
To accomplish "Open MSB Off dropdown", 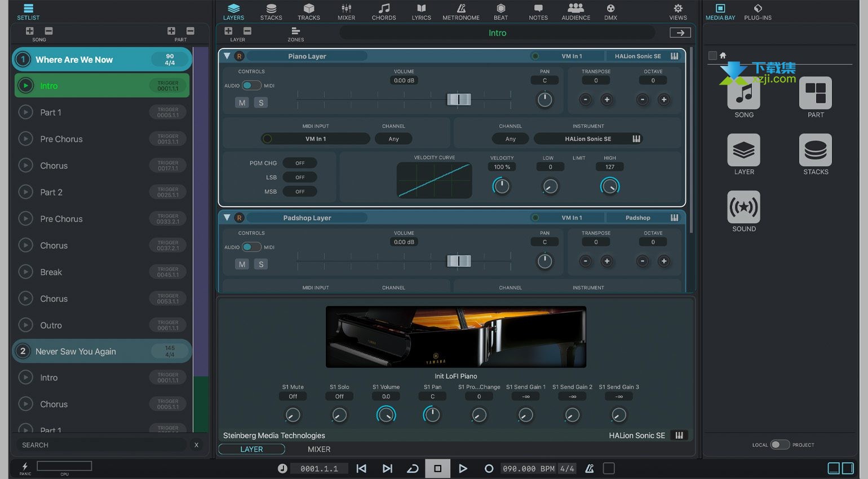I will [300, 192].
